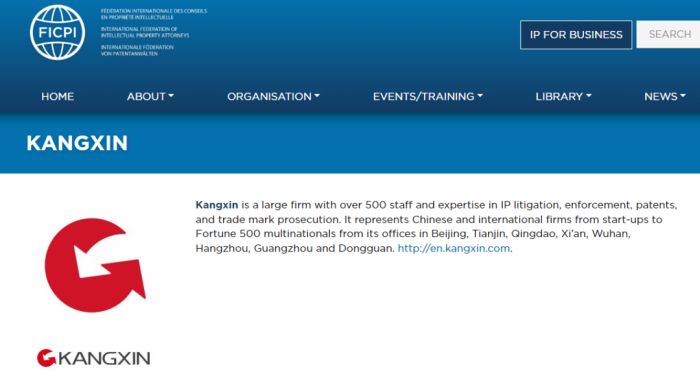Expand the LIBRARY dropdown caret
700x387 pixels.
coord(588,96)
